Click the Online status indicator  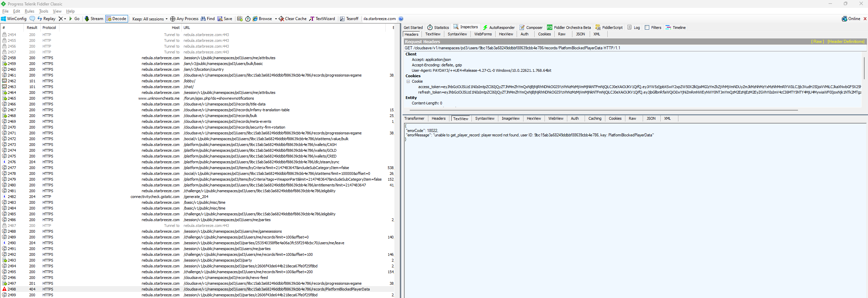(x=851, y=19)
